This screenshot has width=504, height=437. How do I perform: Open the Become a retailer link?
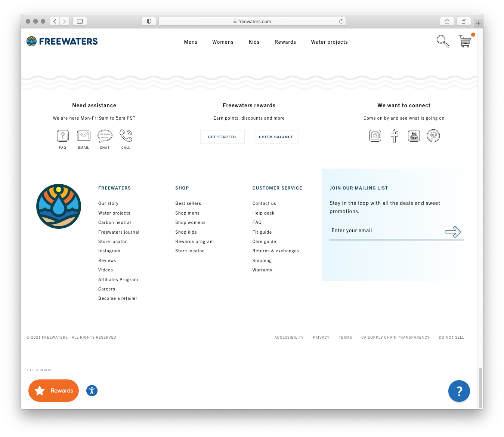pos(118,298)
